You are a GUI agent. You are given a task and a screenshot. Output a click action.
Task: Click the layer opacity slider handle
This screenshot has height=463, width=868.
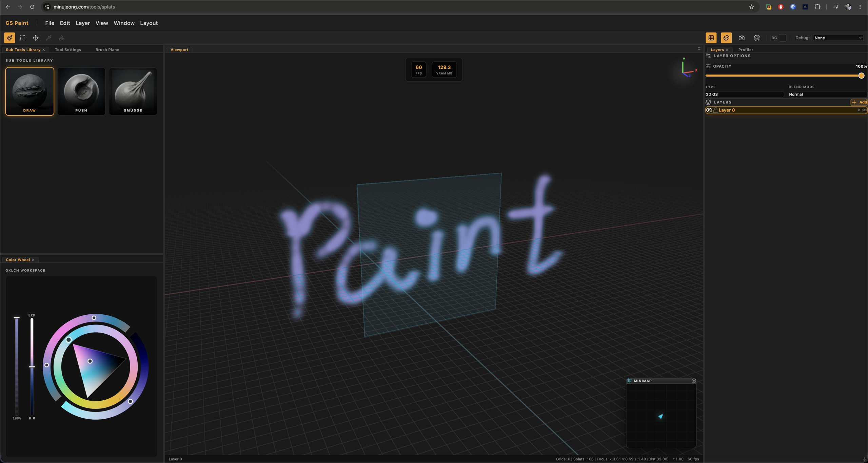tap(861, 76)
